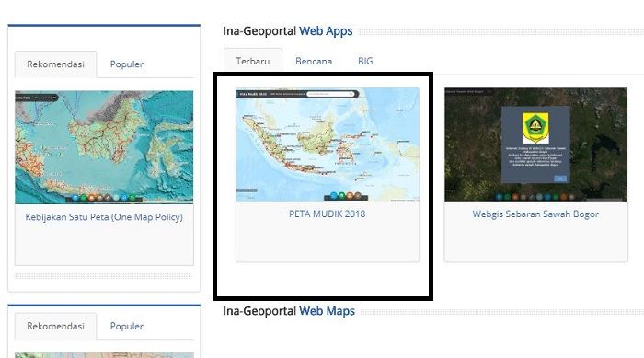Screen dimensions: 644x358
Task: Click the blue OK button in Webgis popup
Action: 560,179
